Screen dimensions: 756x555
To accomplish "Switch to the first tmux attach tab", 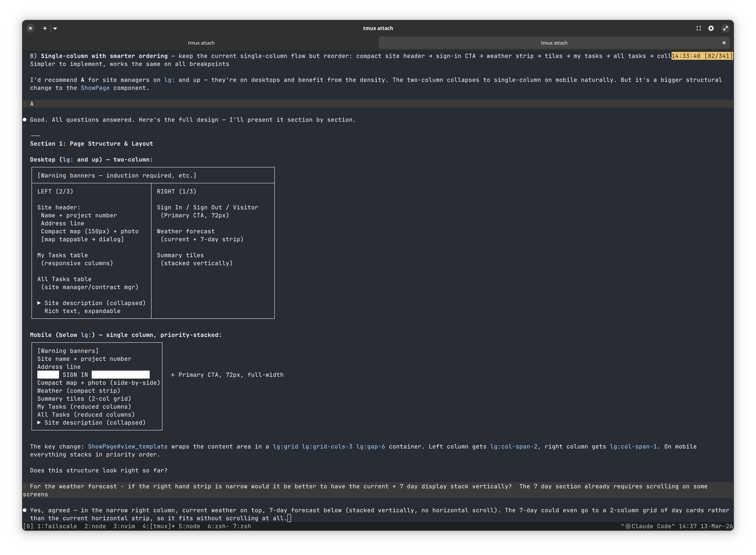I will (201, 43).
